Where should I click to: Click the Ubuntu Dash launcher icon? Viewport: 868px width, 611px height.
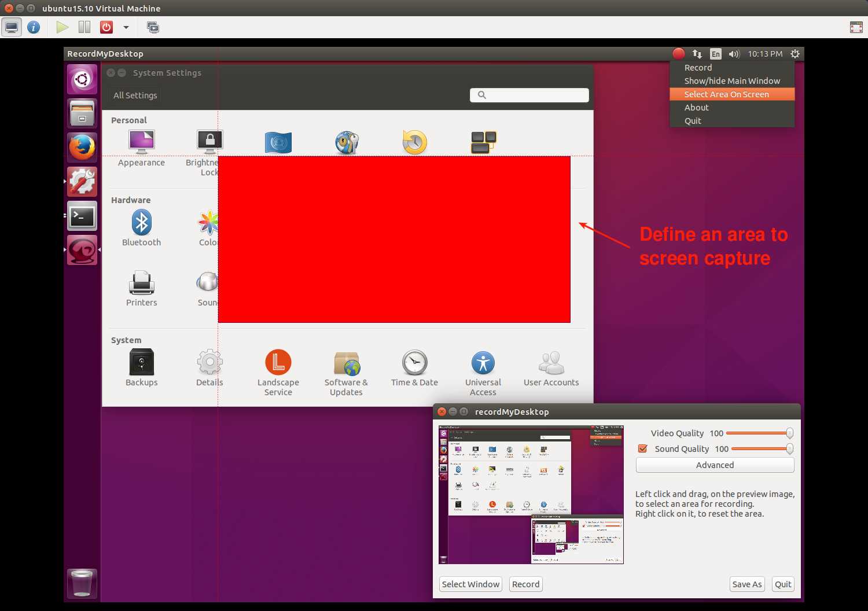tap(82, 79)
